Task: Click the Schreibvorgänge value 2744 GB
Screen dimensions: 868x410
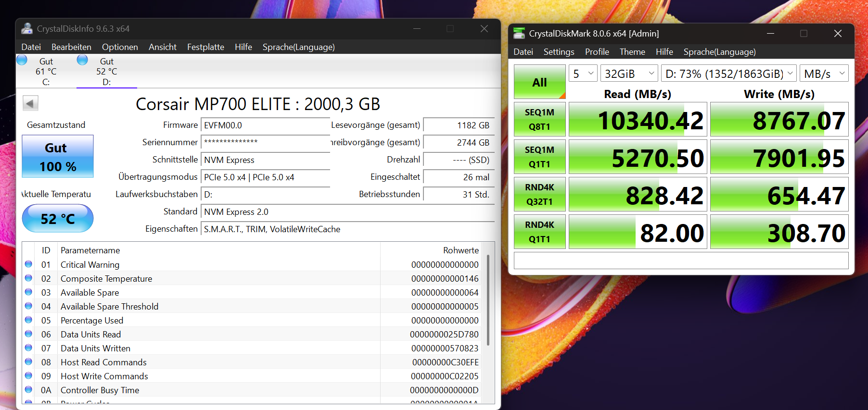Action: point(459,143)
